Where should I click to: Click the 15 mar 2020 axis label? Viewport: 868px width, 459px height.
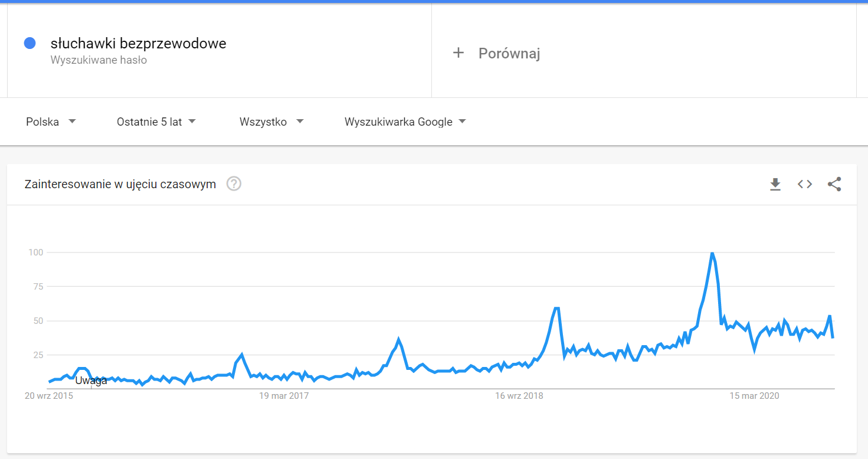[x=754, y=396]
